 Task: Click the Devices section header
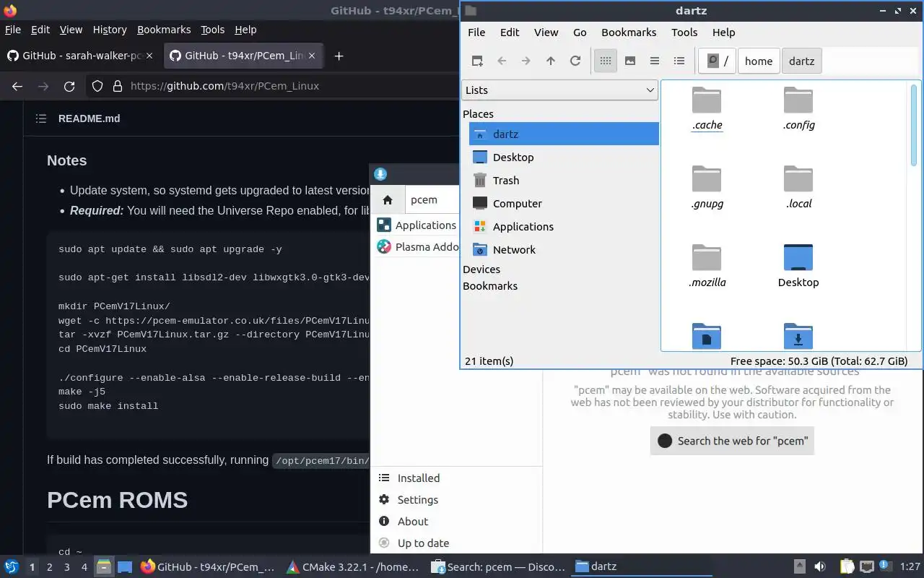coord(481,269)
